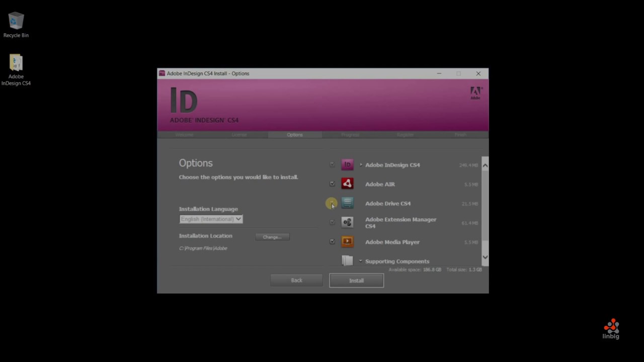Image resolution: width=644 pixels, height=362 pixels.
Task: Select the Register step tab
Action: 405,135
